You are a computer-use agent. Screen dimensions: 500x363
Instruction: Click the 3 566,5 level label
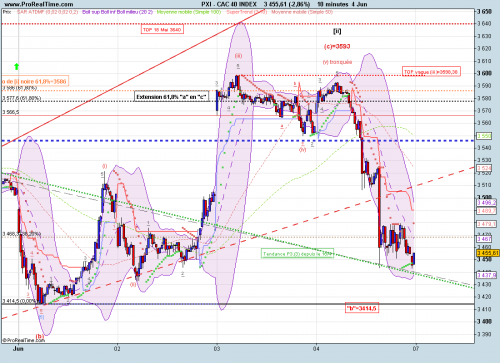pyautogui.click(x=11, y=112)
